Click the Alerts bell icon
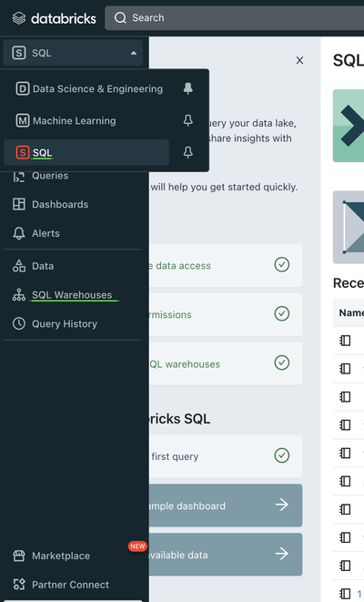Image resolution: width=364 pixels, height=602 pixels. [x=19, y=233]
